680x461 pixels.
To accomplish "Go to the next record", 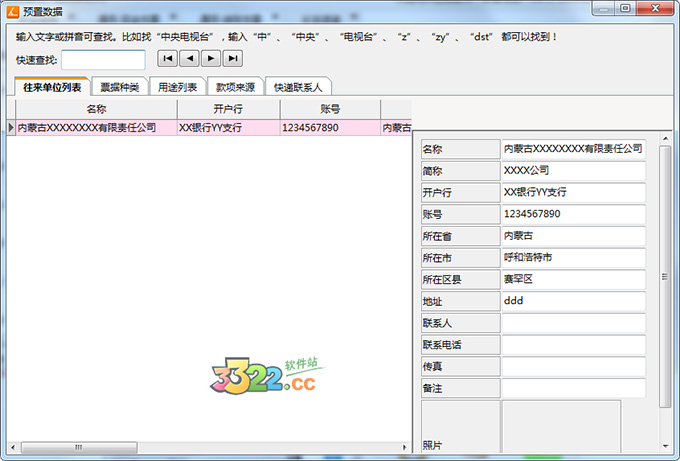I will point(210,59).
